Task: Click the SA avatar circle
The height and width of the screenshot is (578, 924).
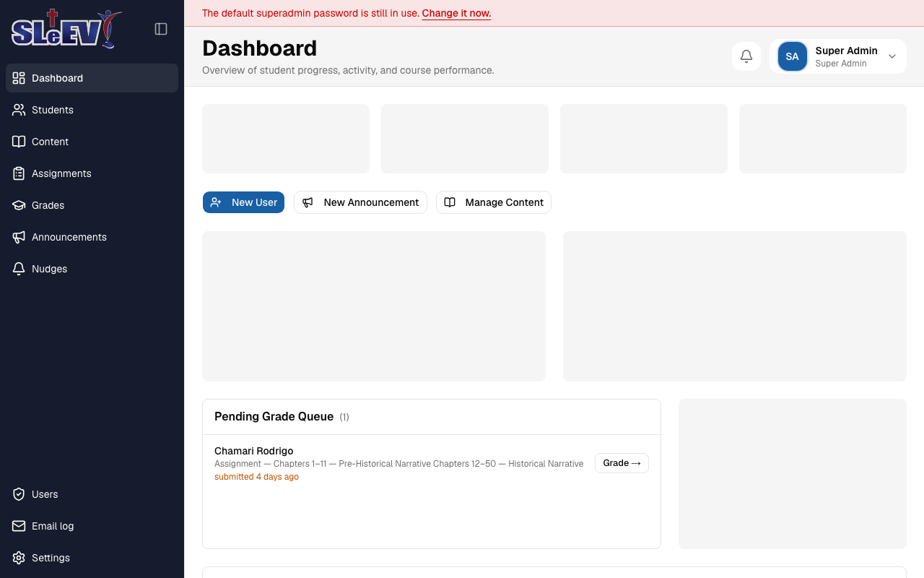Action: [792, 56]
